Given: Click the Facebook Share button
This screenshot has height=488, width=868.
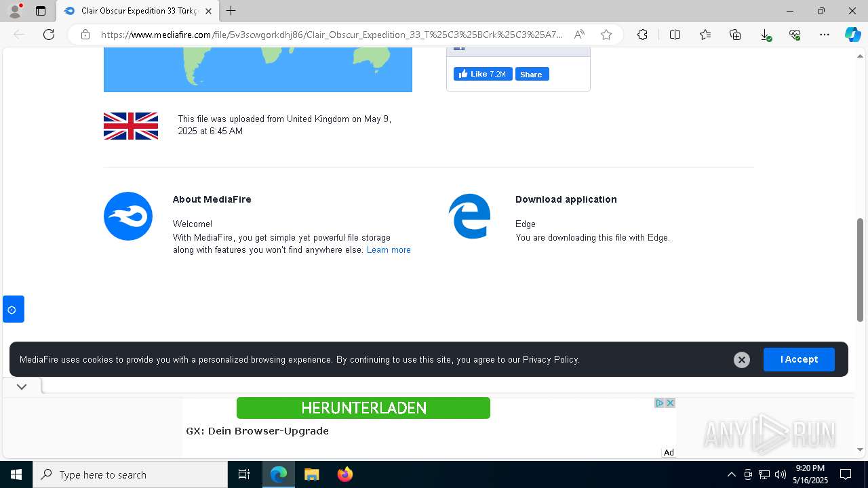Looking at the screenshot, I should coord(532,74).
